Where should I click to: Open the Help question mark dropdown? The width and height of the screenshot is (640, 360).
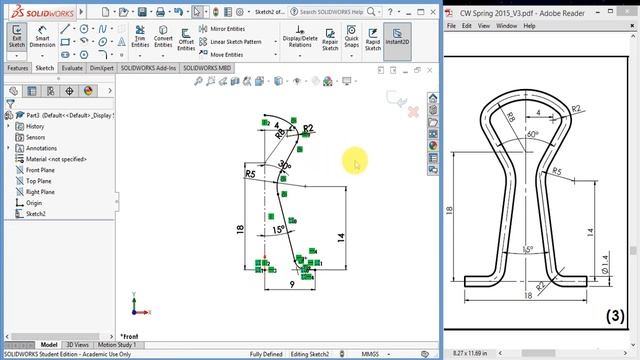point(399,12)
